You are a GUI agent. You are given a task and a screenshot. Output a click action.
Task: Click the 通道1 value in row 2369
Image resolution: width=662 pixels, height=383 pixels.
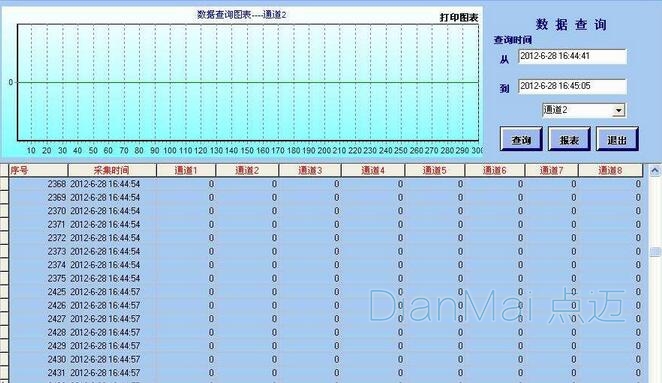pos(211,198)
